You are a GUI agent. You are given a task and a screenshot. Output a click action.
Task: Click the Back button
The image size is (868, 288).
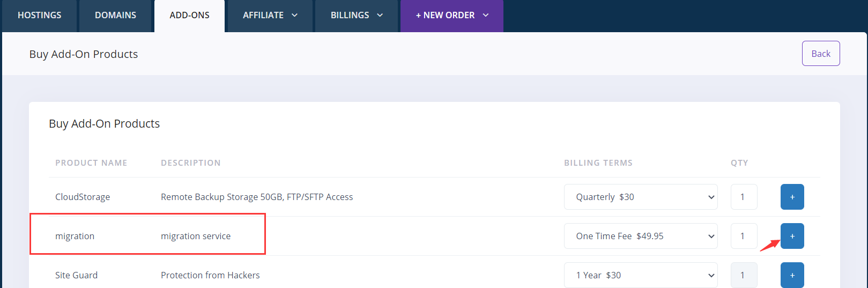(820, 54)
